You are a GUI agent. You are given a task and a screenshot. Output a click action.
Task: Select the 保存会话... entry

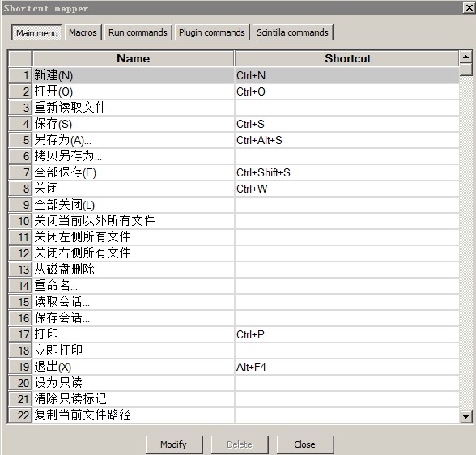pyautogui.click(x=134, y=318)
